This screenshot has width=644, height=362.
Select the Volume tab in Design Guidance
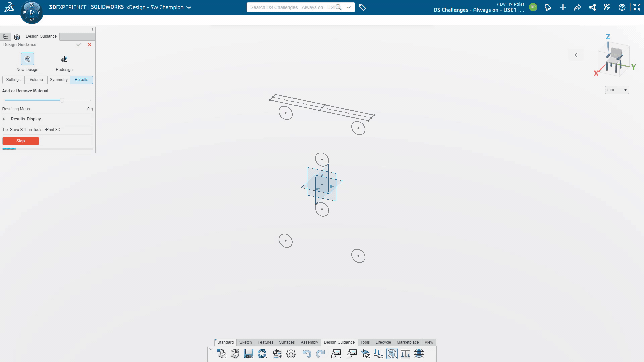coord(36,80)
